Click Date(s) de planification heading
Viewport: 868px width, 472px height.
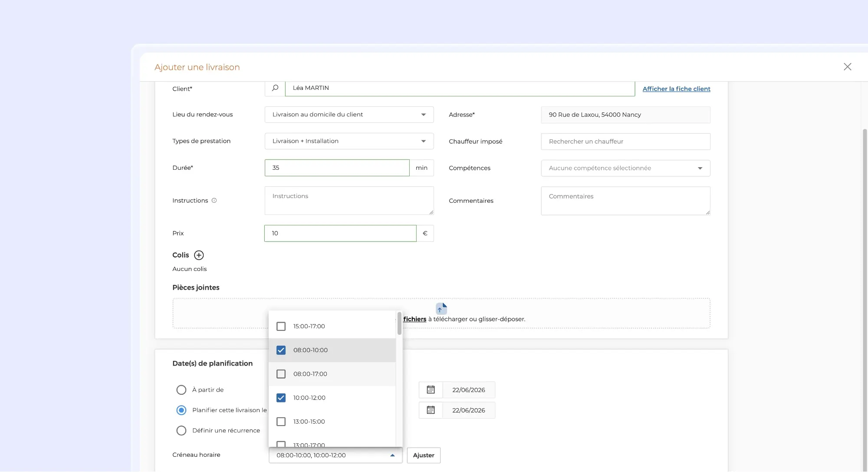(x=212, y=364)
